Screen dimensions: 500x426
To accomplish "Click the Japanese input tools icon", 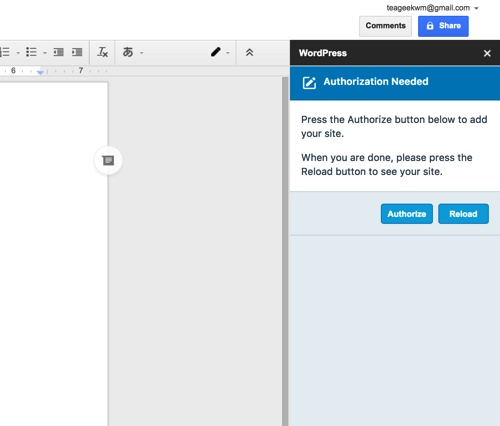I will [x=128, y=52].
